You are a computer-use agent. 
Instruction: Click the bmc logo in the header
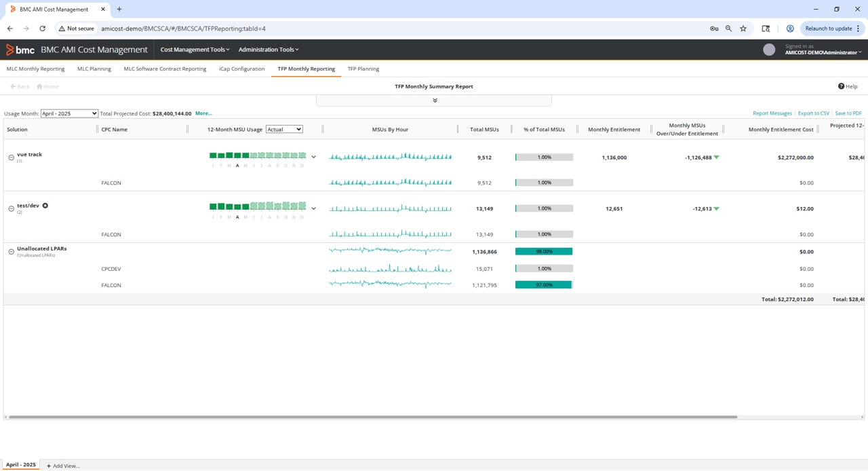[19, 49]
